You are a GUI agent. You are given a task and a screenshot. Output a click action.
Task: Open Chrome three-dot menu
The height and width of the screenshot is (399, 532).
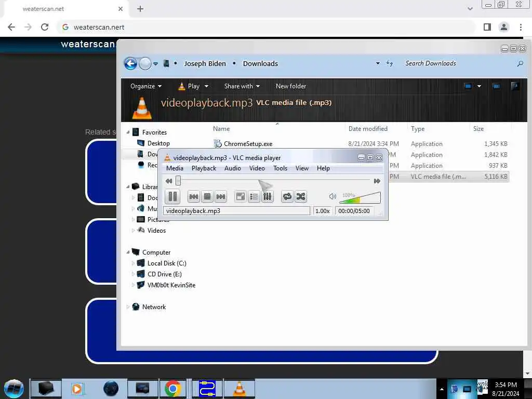coord(521,27)
